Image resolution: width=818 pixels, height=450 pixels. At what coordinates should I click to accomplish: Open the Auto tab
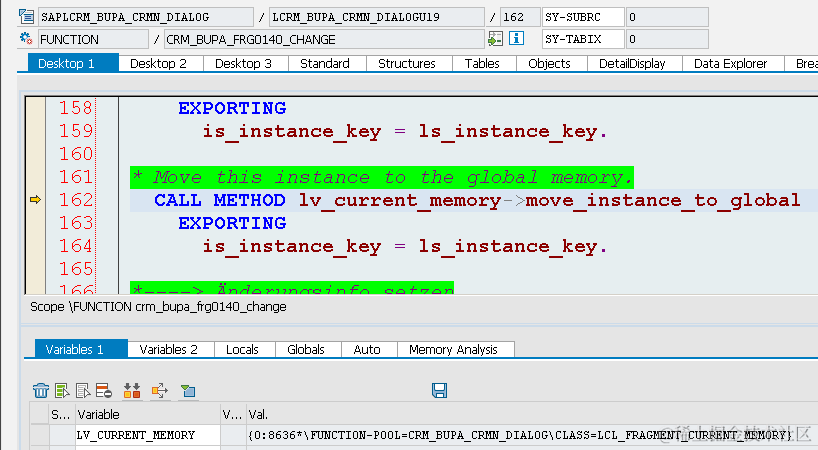pyautogui.click(x=367, y=349)
